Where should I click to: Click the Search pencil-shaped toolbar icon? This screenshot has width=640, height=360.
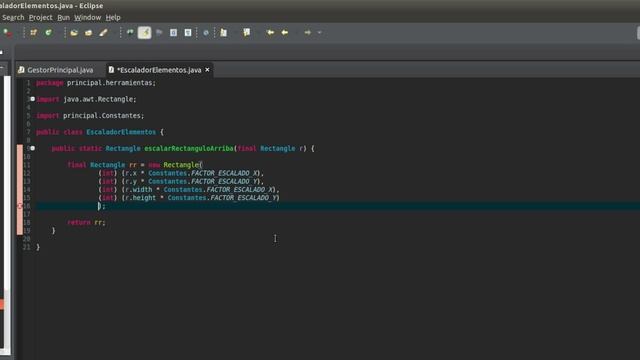[103, 33]
